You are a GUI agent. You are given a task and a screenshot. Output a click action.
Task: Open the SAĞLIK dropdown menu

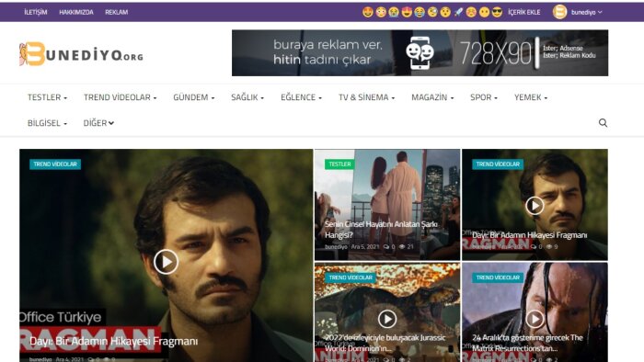click(x=247, y=97)
